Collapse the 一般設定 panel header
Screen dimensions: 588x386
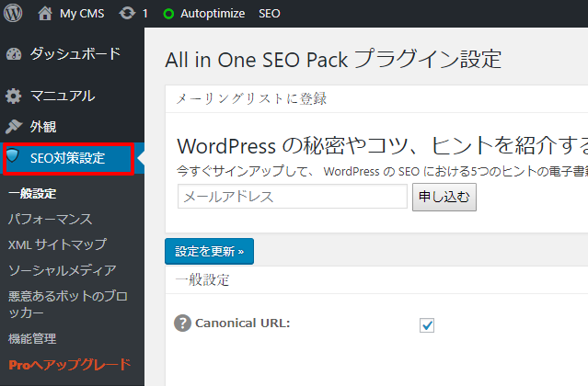point(376,280)
